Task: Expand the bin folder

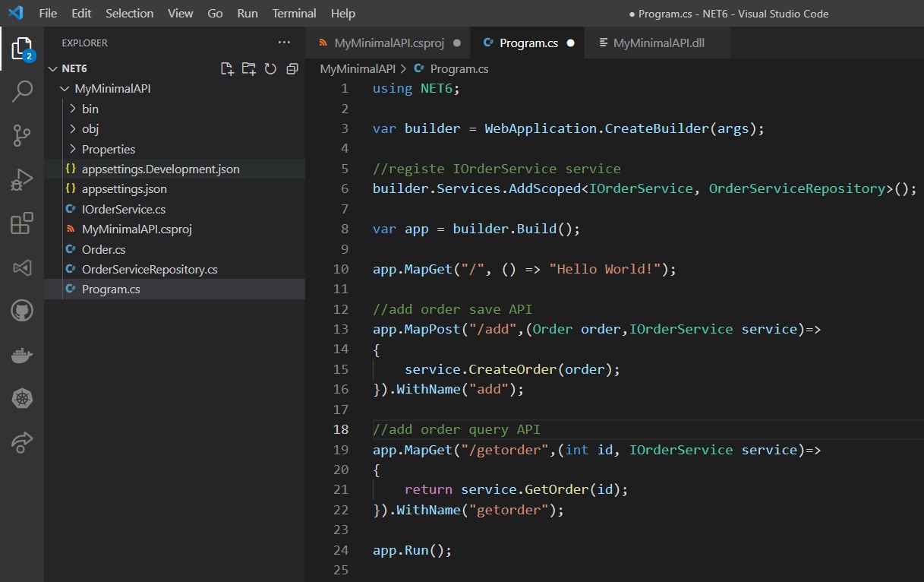Action: coord(90,109)
